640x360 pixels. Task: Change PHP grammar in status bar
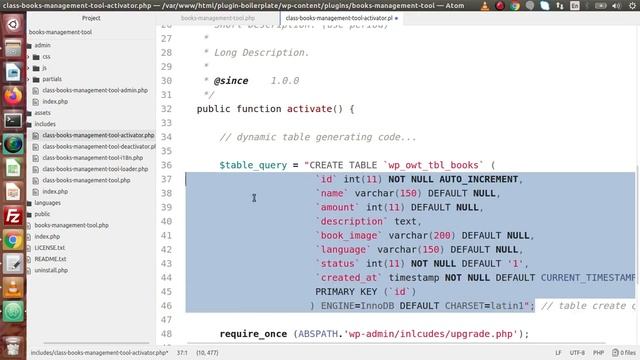598,353
